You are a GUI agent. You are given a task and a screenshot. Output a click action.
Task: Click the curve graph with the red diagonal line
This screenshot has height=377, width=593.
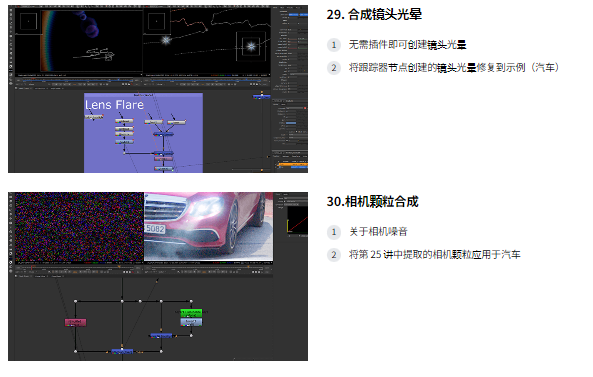pos(297,220)
